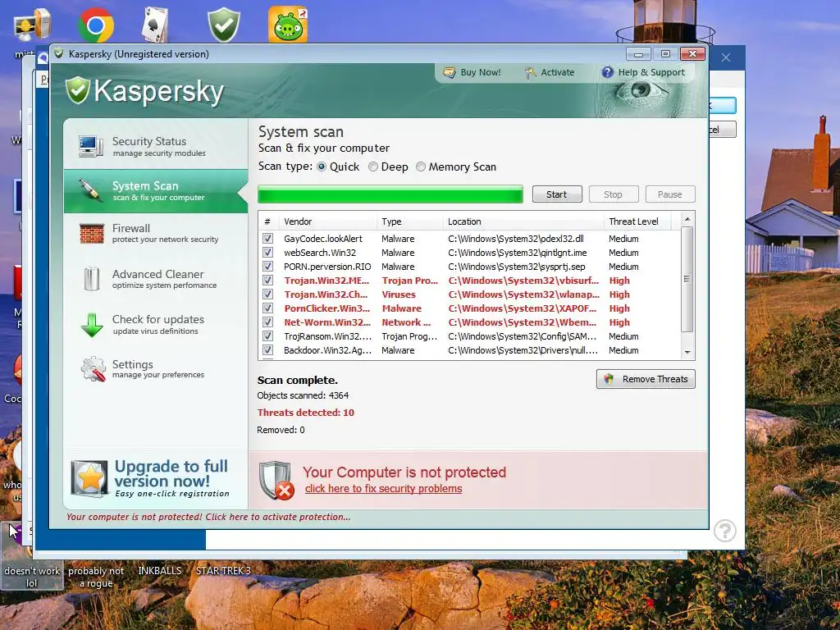Select 'Objects scanned: 4364' text
The width and height of the screenshot is (840, 630).
tap(303, 395)
